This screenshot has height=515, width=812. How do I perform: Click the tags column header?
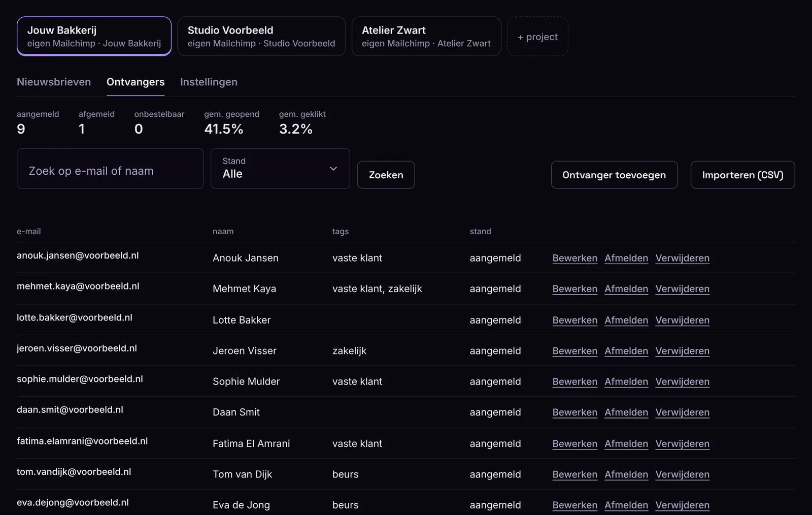(x=341, y=231)
